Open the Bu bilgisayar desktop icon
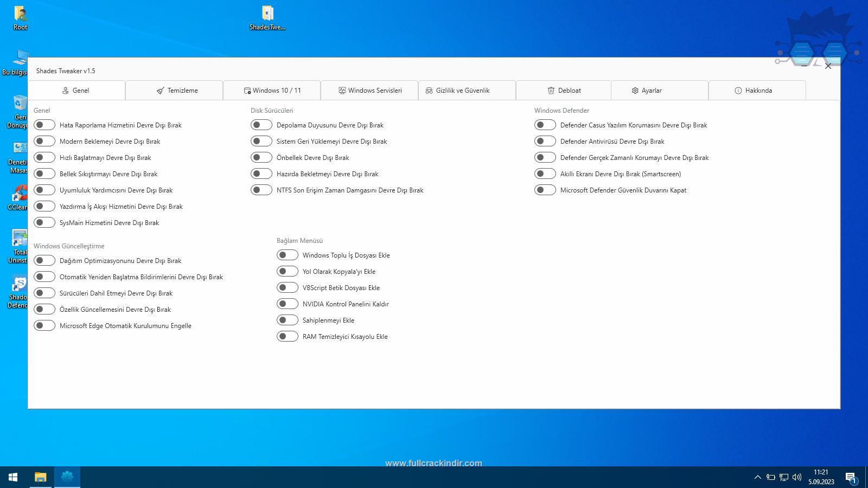This screenshot has height=488, width=868. point(15,62)
